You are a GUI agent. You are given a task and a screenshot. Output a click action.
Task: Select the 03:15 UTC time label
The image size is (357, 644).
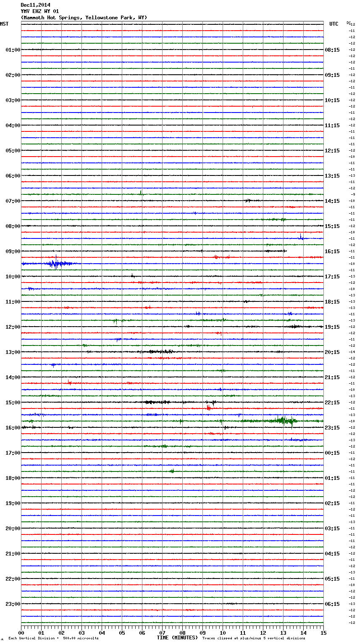coord(332,529)
